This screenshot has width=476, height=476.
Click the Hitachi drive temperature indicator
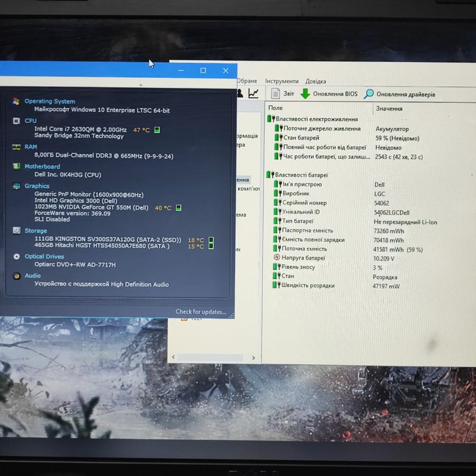[x=211, y=246]
